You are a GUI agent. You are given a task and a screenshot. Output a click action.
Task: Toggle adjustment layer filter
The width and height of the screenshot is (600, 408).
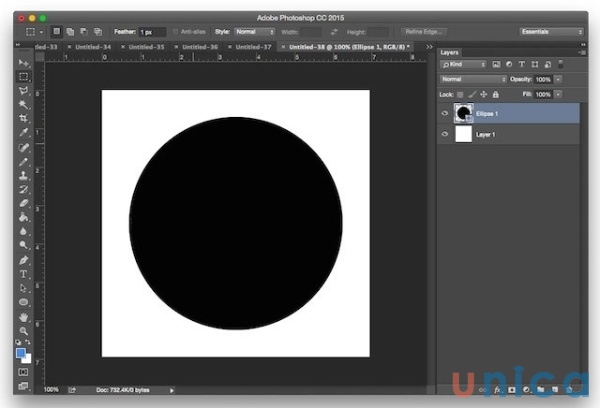click(509, 64)
